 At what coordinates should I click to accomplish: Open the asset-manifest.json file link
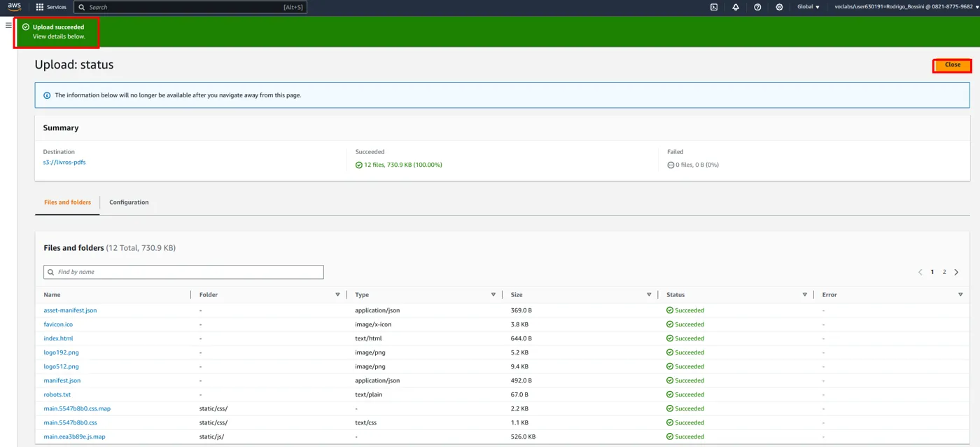click(70, 310)
